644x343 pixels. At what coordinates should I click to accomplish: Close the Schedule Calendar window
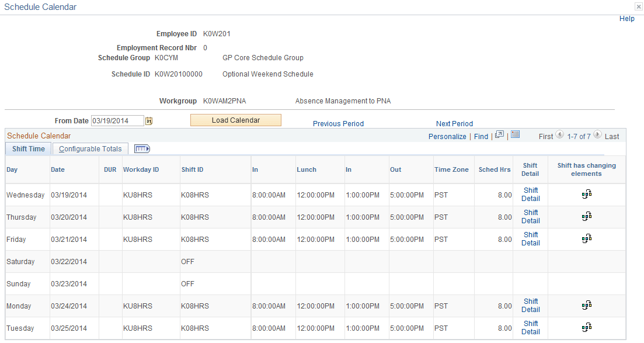pyautogui.click(x=639, y=6)
